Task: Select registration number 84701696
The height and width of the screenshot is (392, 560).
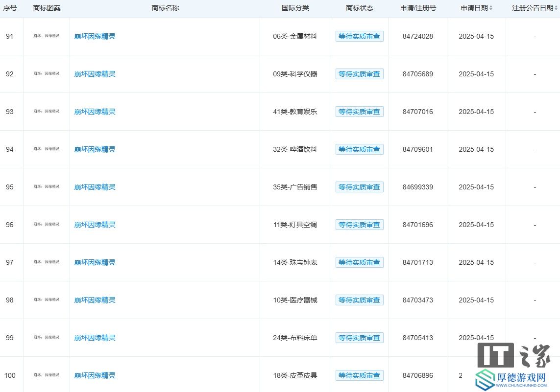Action: point(418,225)
